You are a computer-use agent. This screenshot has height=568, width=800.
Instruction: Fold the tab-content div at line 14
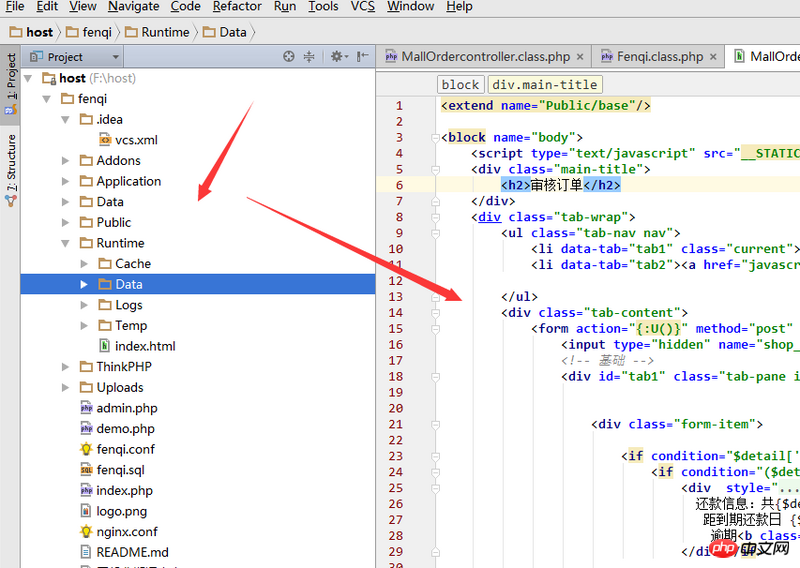[x=435, y=313]
